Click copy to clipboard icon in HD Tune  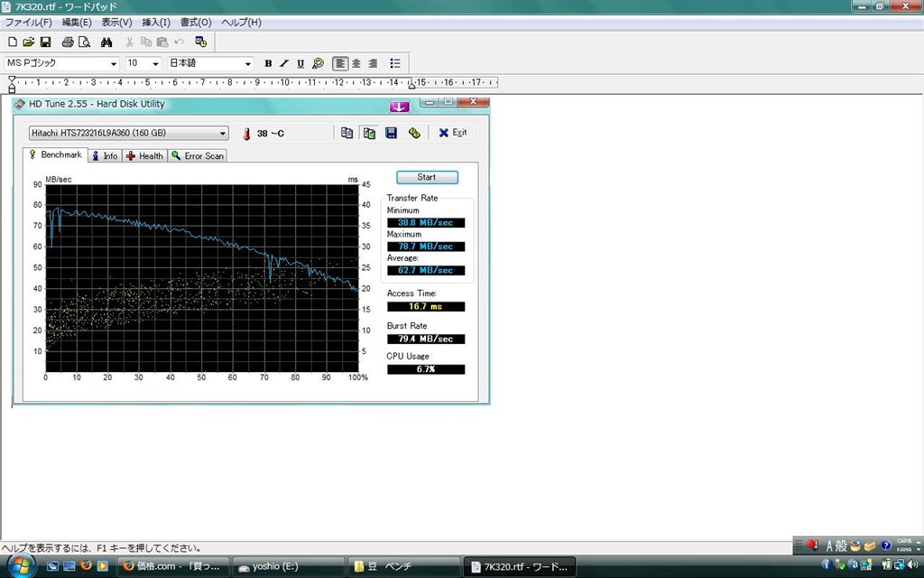point(347,133)
